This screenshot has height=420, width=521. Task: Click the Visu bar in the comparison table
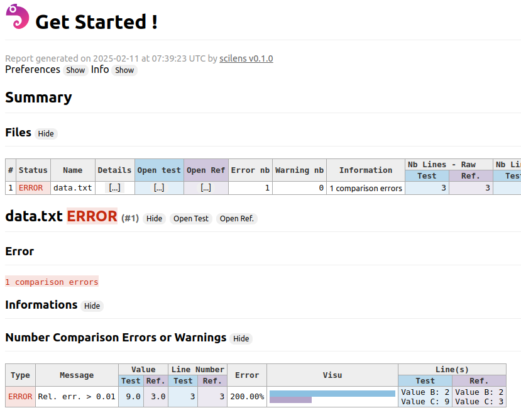332,396
